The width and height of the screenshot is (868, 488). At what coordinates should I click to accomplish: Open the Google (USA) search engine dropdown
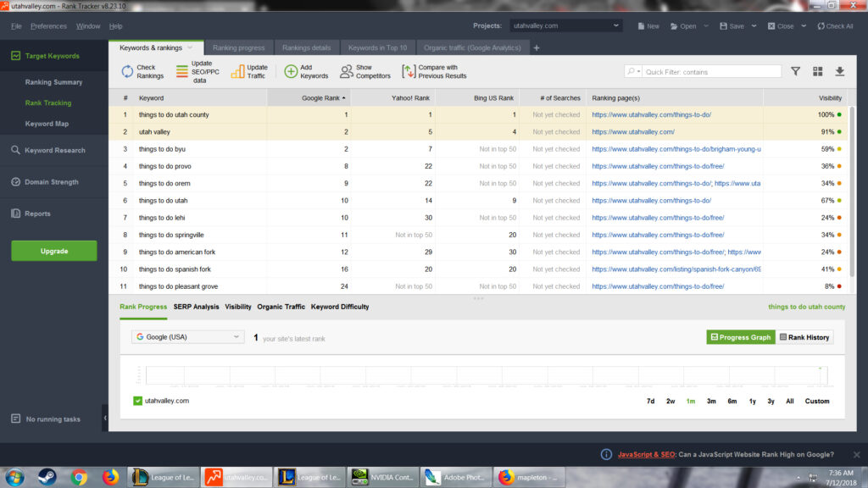(187, 336)
